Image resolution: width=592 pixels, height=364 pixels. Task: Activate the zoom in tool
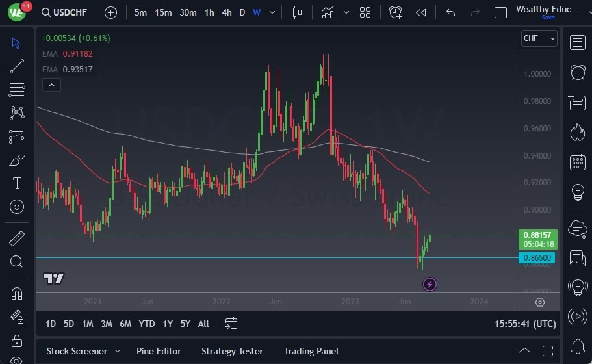[17, 261]
